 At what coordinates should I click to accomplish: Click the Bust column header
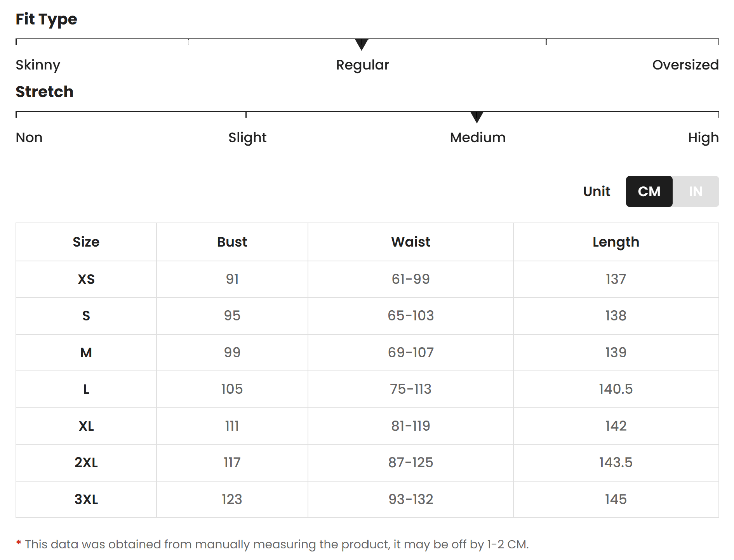tap(232, 242)
